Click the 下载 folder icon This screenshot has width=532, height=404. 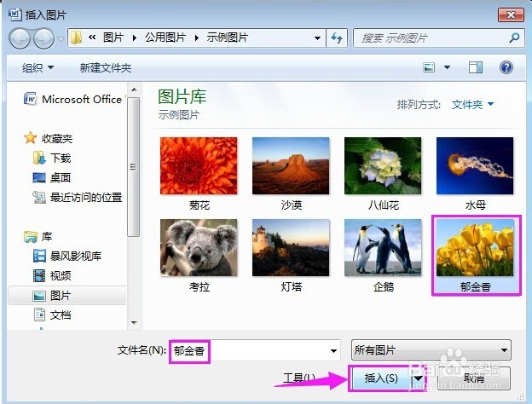point(39,158)
